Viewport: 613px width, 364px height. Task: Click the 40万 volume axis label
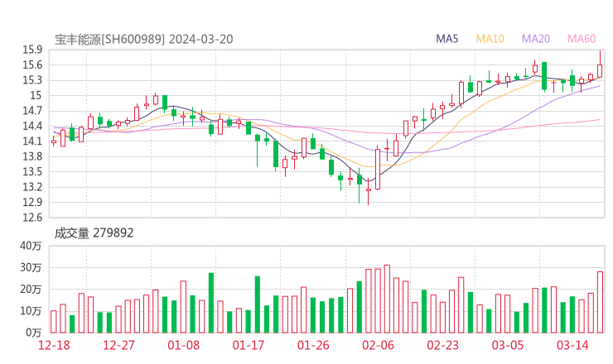pyautogui.click(x=31, y=246)
